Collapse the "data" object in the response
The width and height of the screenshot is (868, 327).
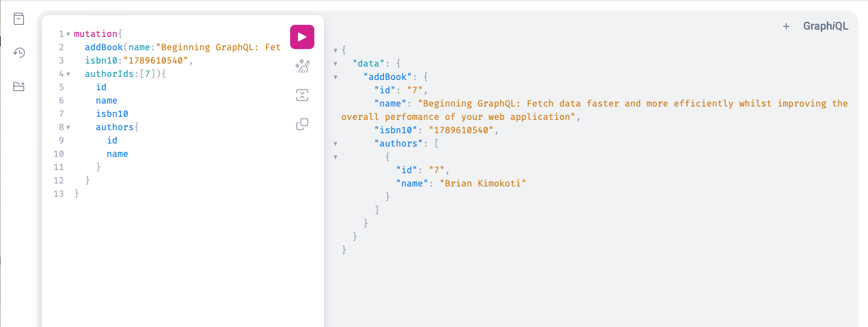(336, 64)
